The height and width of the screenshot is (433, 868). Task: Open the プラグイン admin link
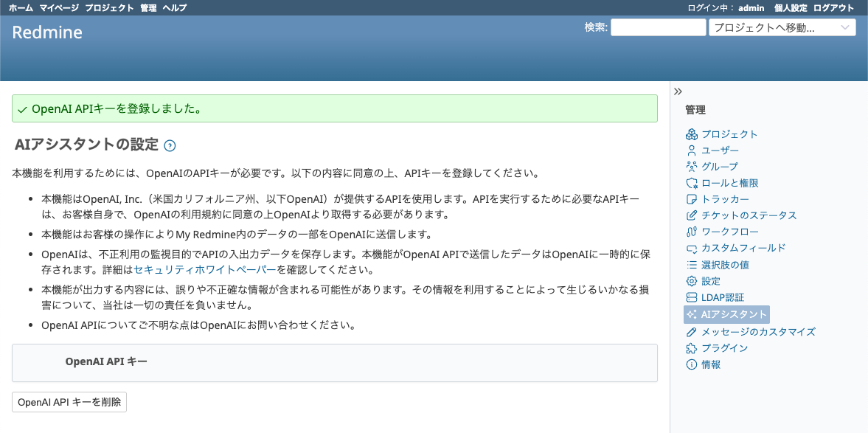click(x=725, y=348)
